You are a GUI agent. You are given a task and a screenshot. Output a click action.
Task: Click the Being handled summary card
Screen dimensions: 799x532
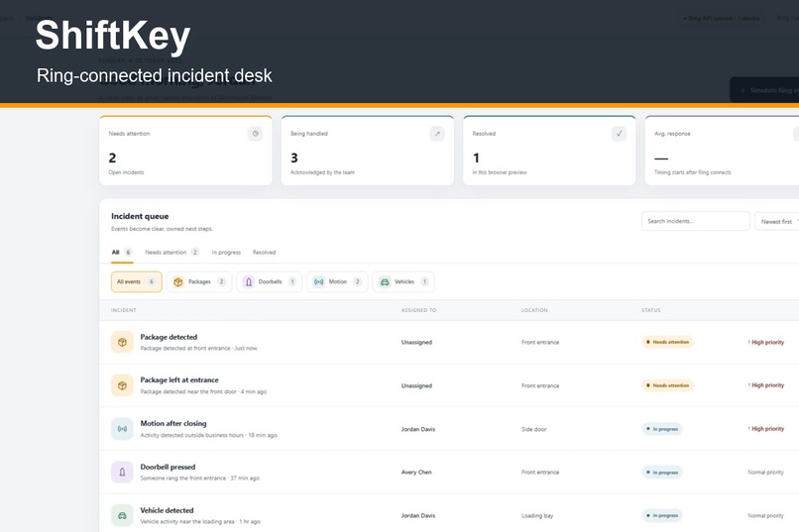pos(368,151)
